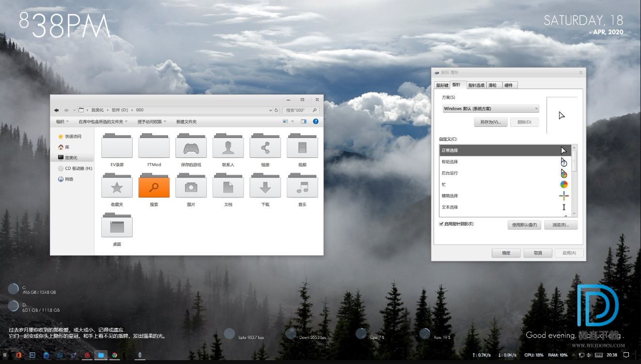Open the 方案 scheme dropdown
The width and height of the screenshot is (641, 364).
(x=490, y=108)
